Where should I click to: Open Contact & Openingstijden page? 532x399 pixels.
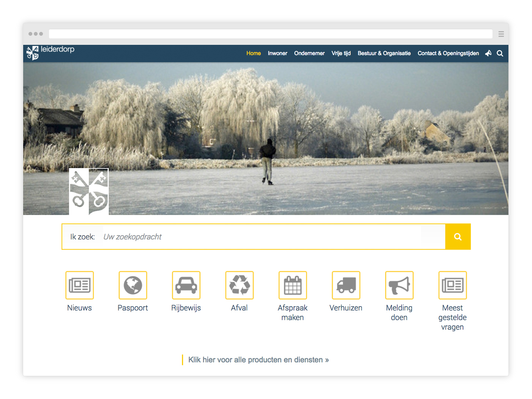tap(448, 53)
